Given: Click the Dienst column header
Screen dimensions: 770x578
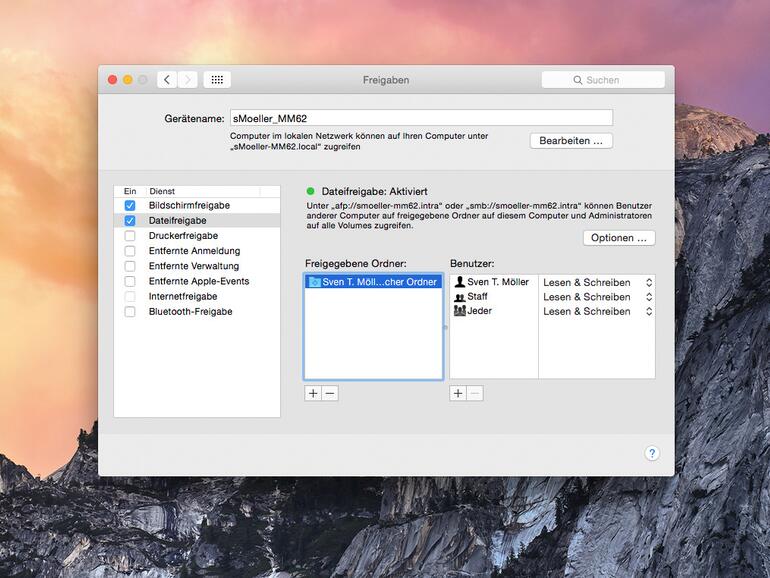Looking at the screenshot, I should pos(203,191).
